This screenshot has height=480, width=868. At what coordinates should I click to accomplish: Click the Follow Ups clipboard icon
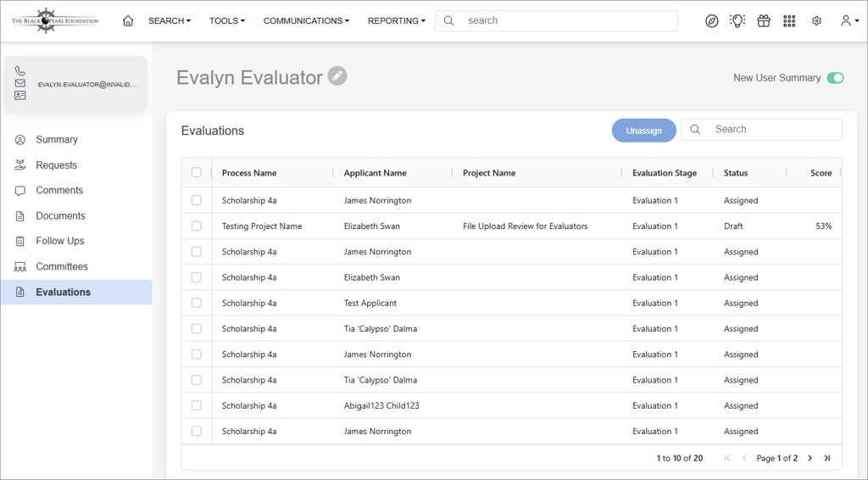20,241
